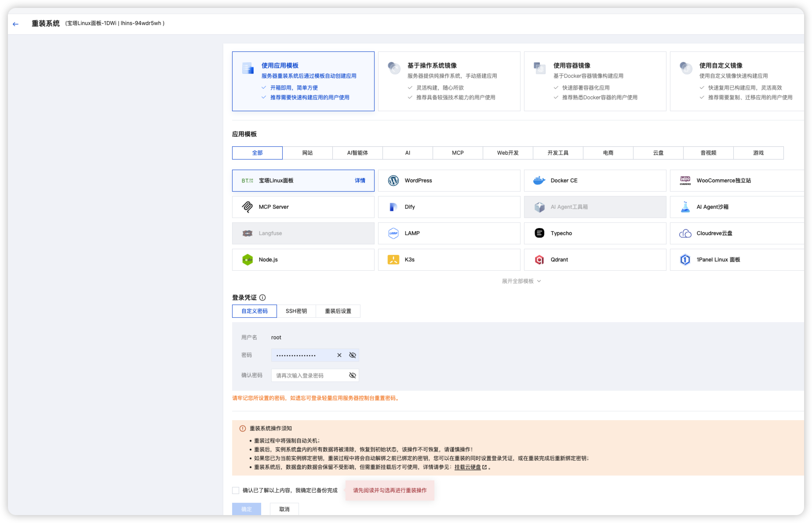Switch to the 重装后设置 credential tab
The width and height of the screenshot is (812, 523).
point(338,311)
